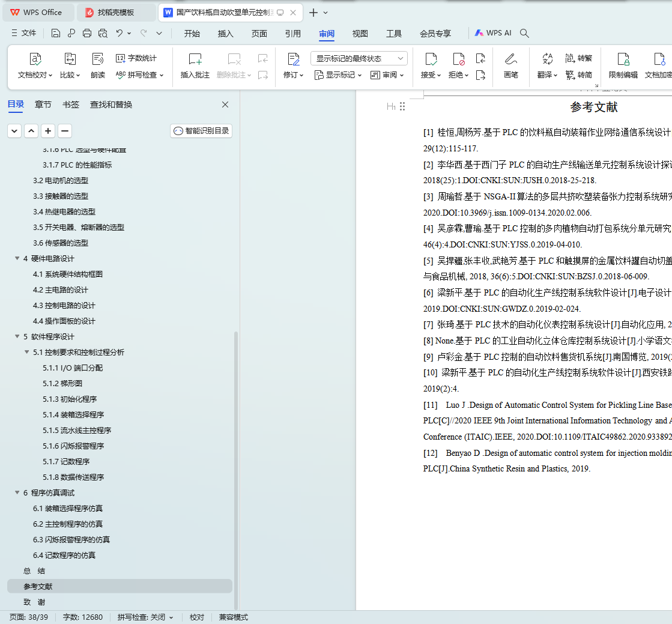This screenshot has height=624, width=672.
Task: Open Print Preview icon
Action: 103,33
